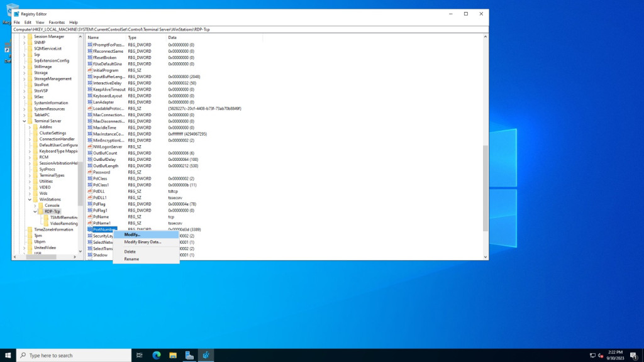Click the Data column header
The image size is (644, 362).
point(214,37)
